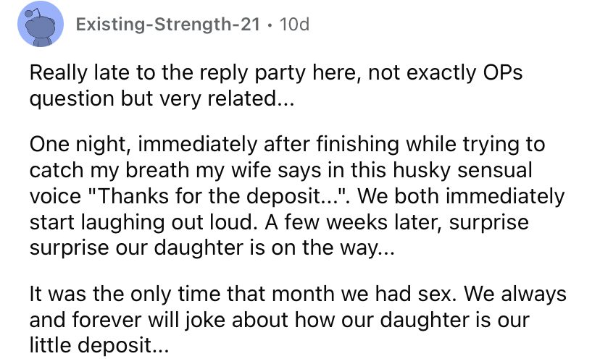Click the dot separator before 10d
This screenshot has width=600, height=364.
[x=270, y=25]
